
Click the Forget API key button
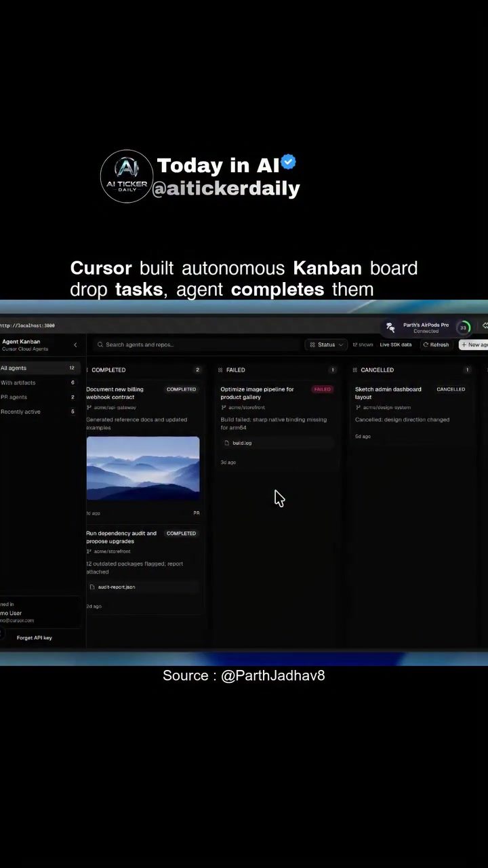pyautogui.click(x=34, y=637)
